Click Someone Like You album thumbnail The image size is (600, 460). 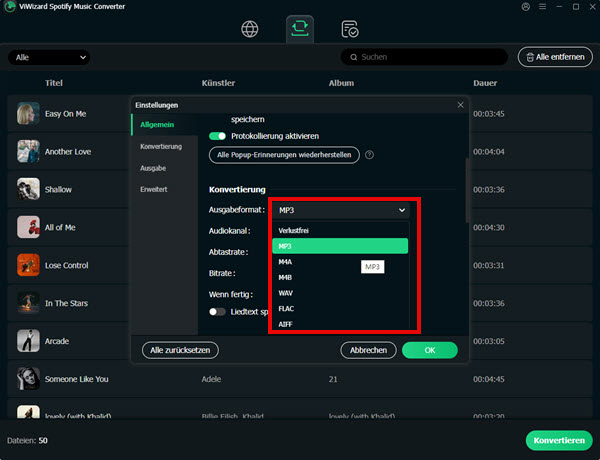(x=28, y=378)
